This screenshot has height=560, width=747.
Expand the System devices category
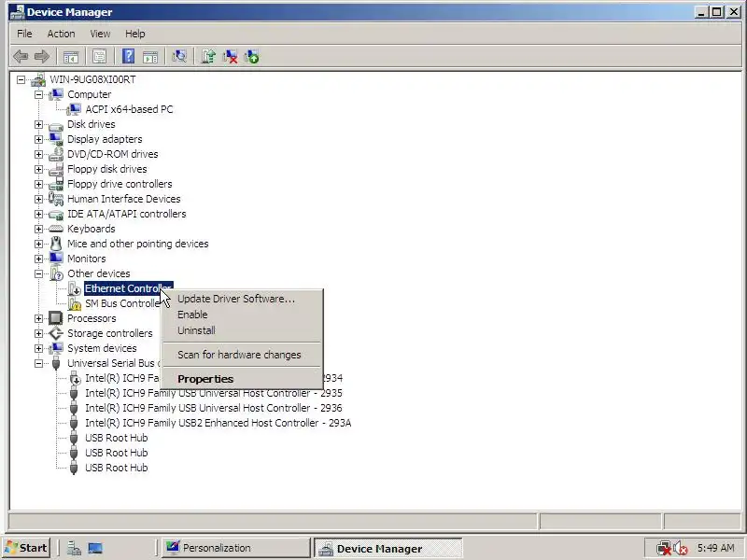(38, 348)
